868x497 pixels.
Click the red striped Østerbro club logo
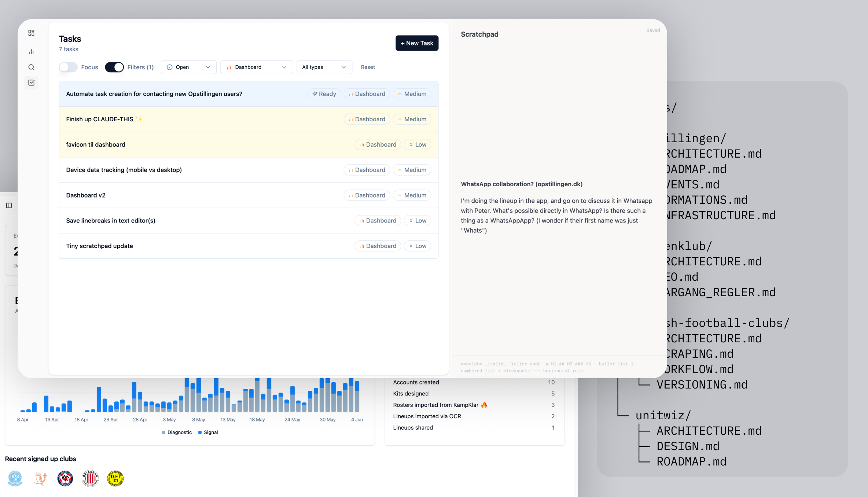[90, 478]
